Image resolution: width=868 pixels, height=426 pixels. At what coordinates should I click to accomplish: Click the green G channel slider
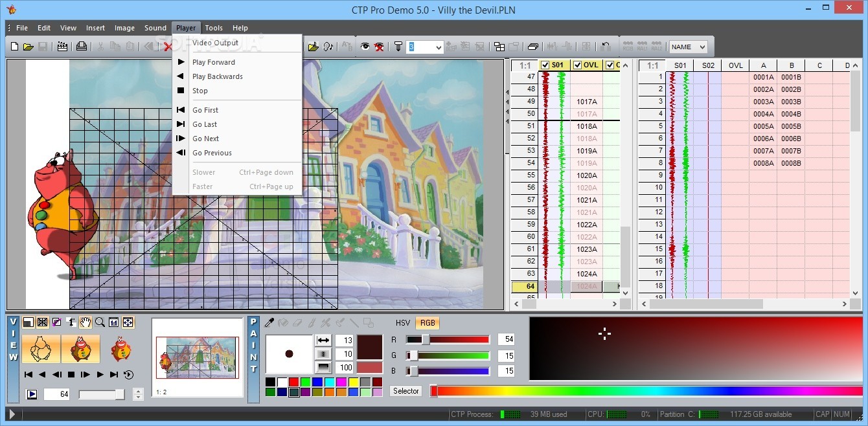pos(448,355)
